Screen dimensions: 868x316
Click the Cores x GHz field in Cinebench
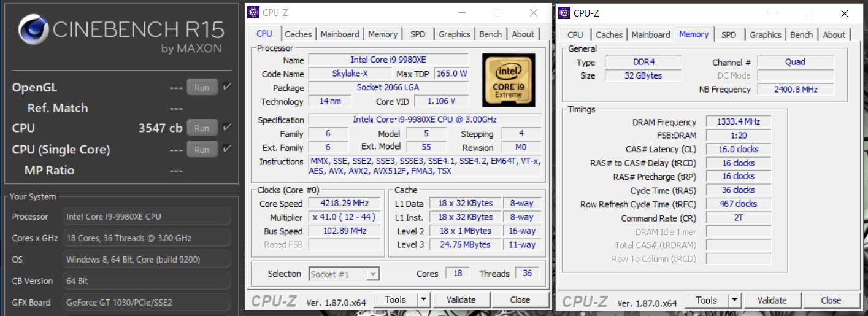[x=147, y=237]
